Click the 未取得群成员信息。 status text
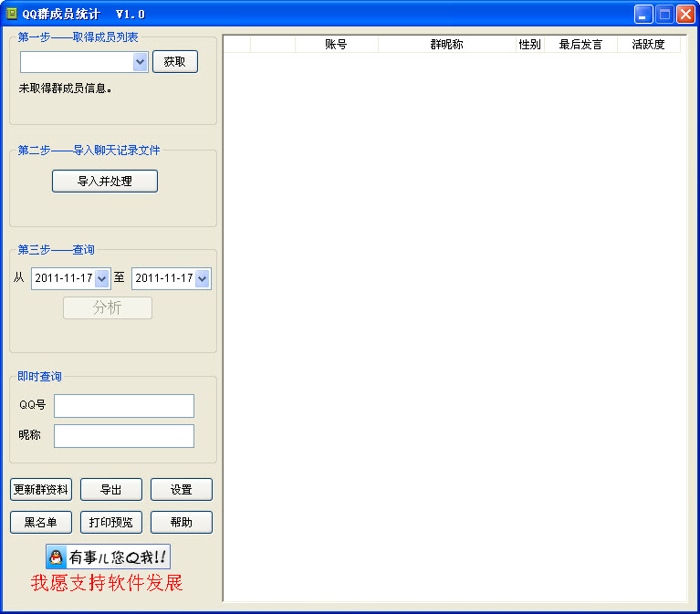The height and width of the screenshot is (614, 700). [x=65, y=88]
